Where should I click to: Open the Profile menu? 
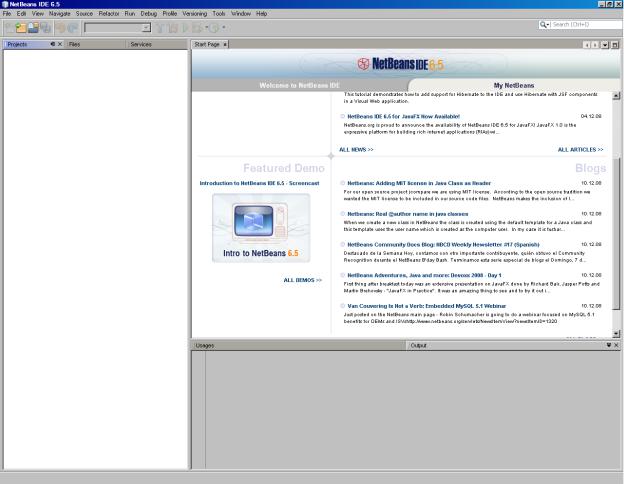[170, 14]
